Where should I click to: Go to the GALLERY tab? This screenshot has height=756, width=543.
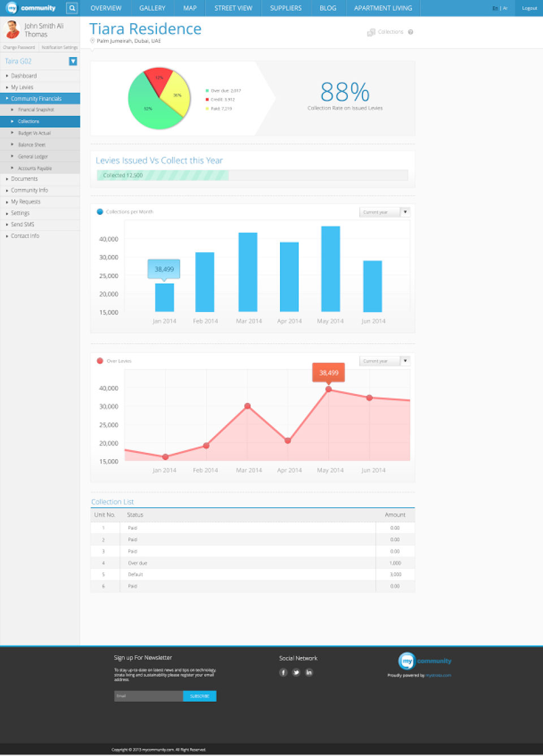(x=152, y=8)
